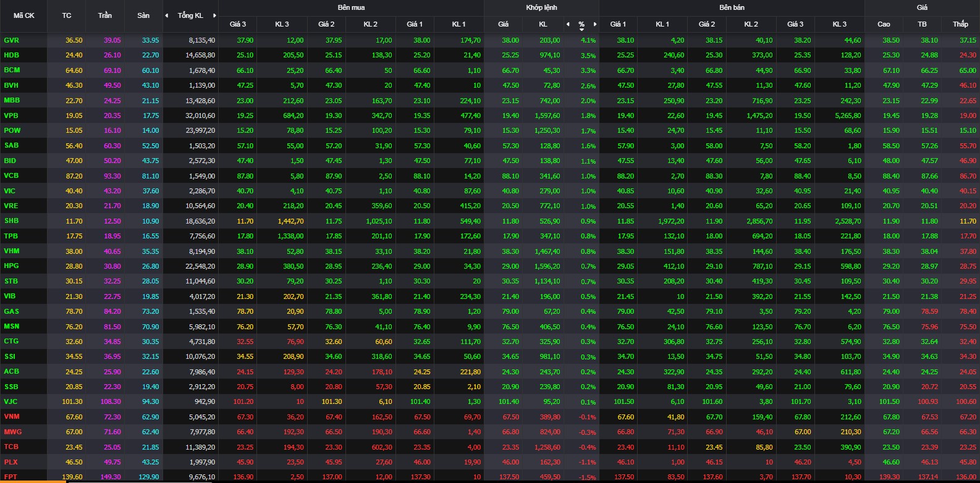
Task: Pick the SSI ticker
Action: coord(10,356)
